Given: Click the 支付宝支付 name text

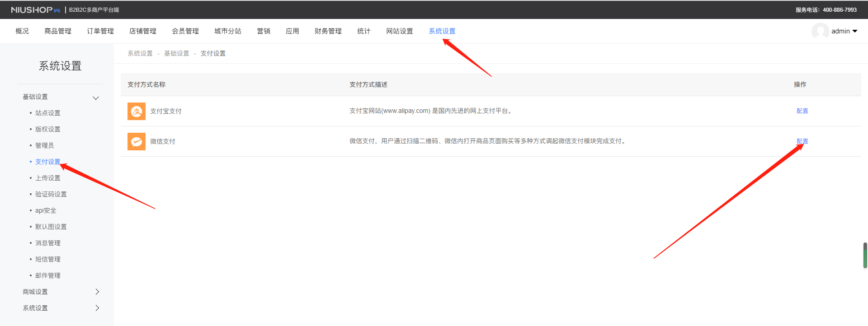Looking at the screenshot, I should pos(166,111).
